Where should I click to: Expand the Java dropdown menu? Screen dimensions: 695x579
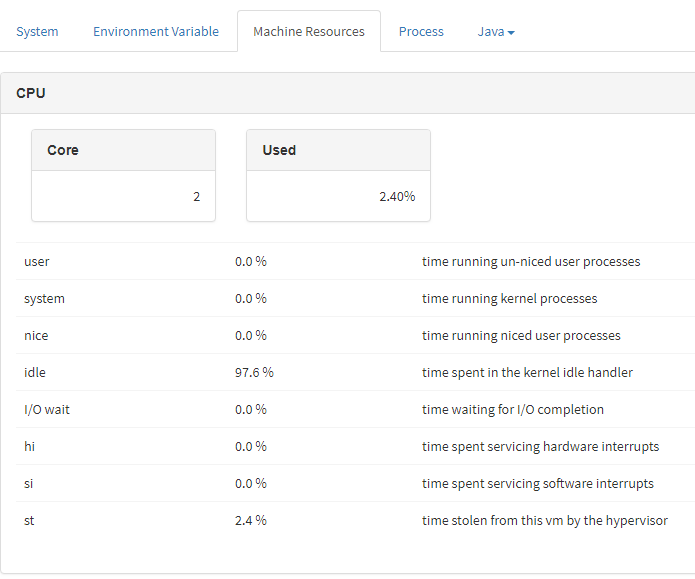point(496,31)
